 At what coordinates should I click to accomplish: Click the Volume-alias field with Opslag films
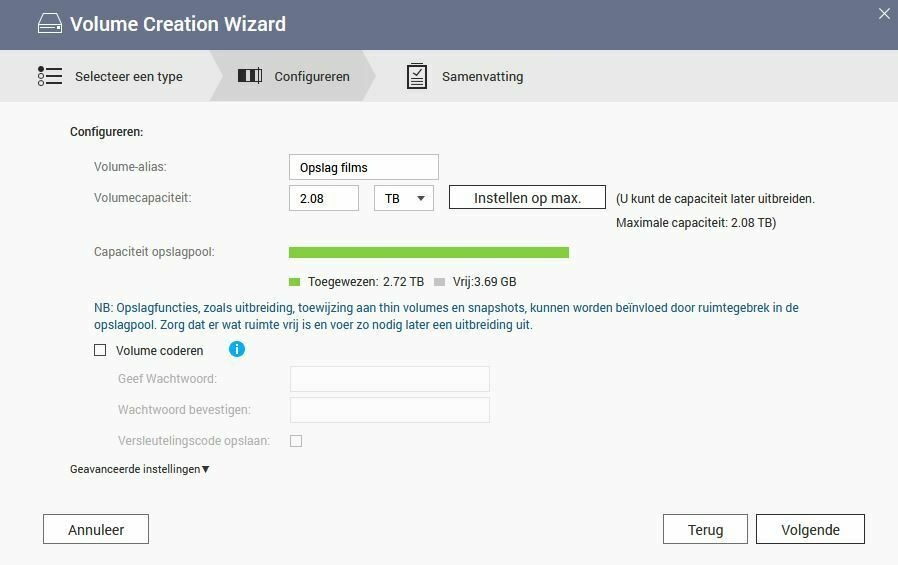point(364,167)
